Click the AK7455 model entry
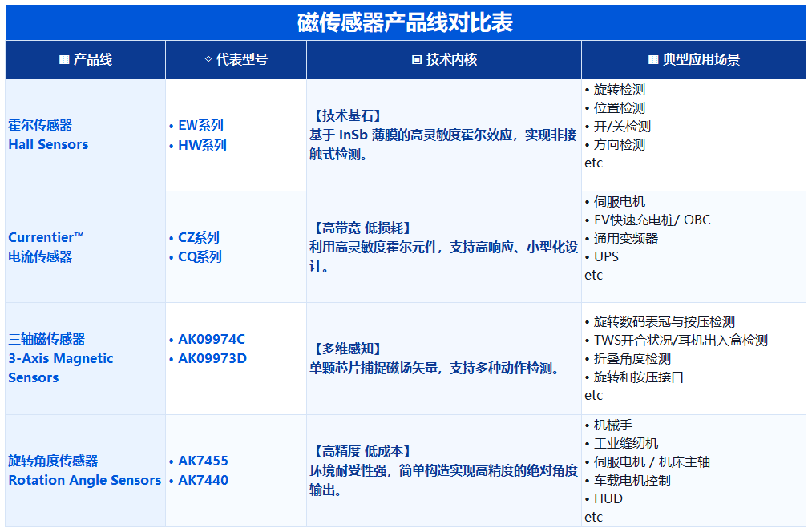The width and height of the screenshot is (812, 532). click(203, 461)
